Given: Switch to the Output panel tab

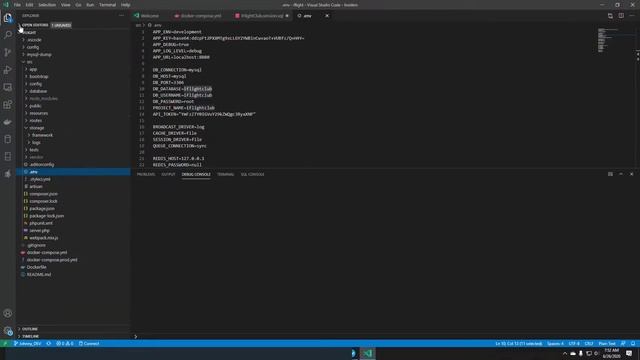Looking at the screenshot, I should (168, 174).
